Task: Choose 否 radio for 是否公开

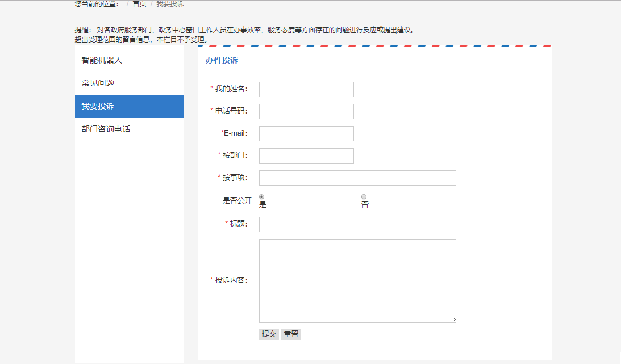Action: pyautogui.click(x=364, y=197)
